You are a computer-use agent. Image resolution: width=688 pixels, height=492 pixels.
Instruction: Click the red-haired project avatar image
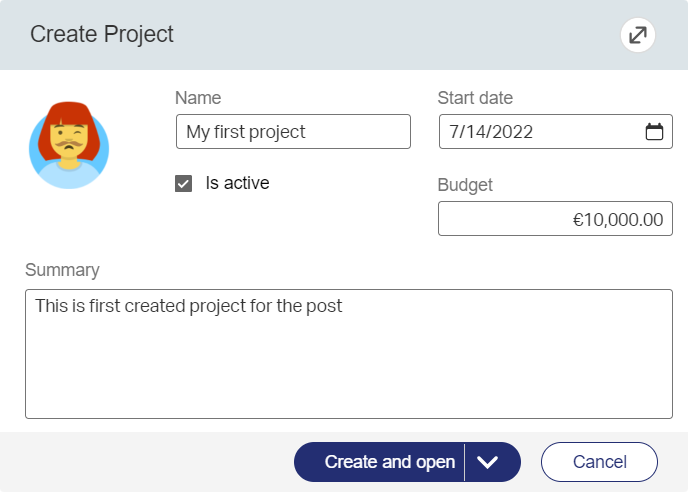pyautogui.click(x=68, y=146)
